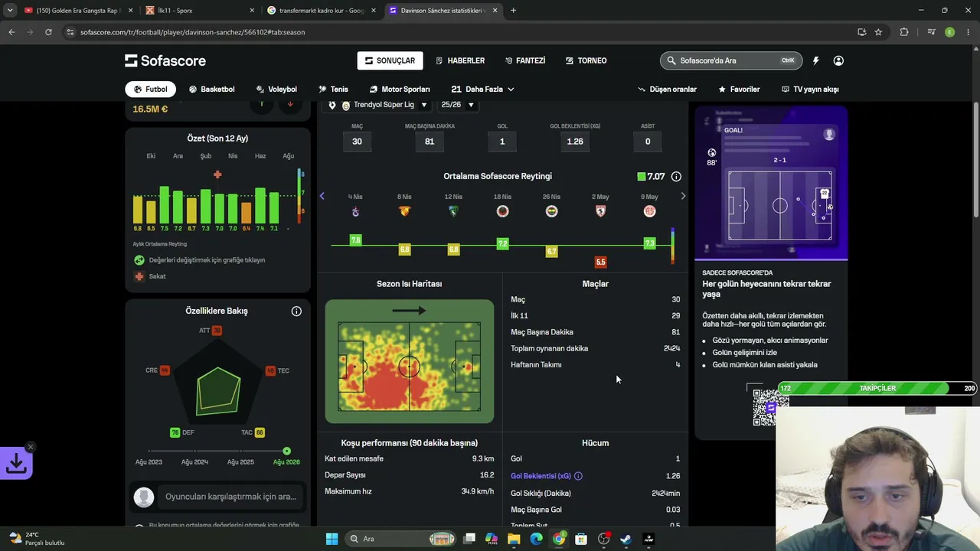The height and width of the screenshot is (551, 980).
Task: Click the 4 Nis opponent team crest
Action: [x=355, y=211]
